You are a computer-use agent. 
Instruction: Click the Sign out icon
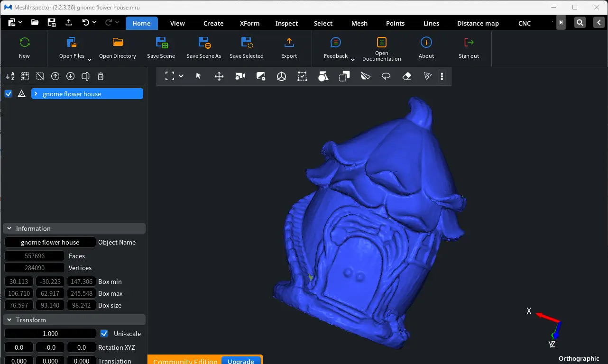click(469, 43)
